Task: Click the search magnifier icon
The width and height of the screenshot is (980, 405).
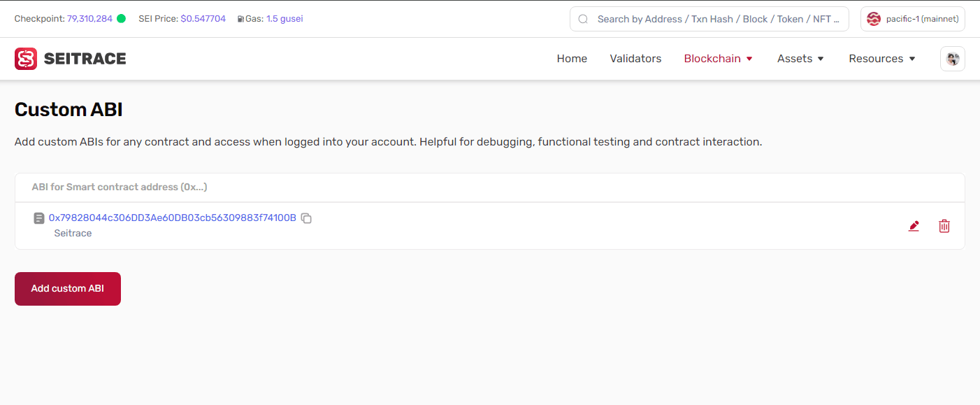Action: 583,20
